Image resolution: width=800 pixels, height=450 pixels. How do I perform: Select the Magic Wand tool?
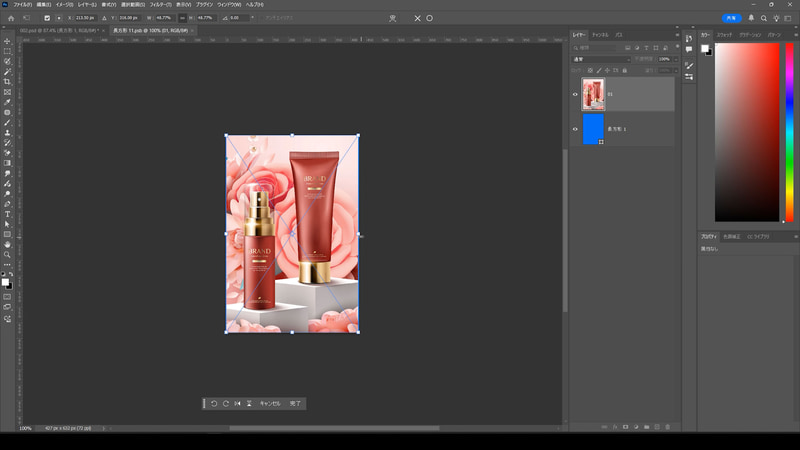[7, 71]
